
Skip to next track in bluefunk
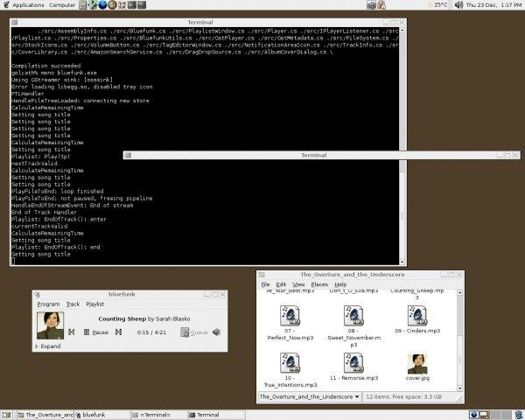118,332
